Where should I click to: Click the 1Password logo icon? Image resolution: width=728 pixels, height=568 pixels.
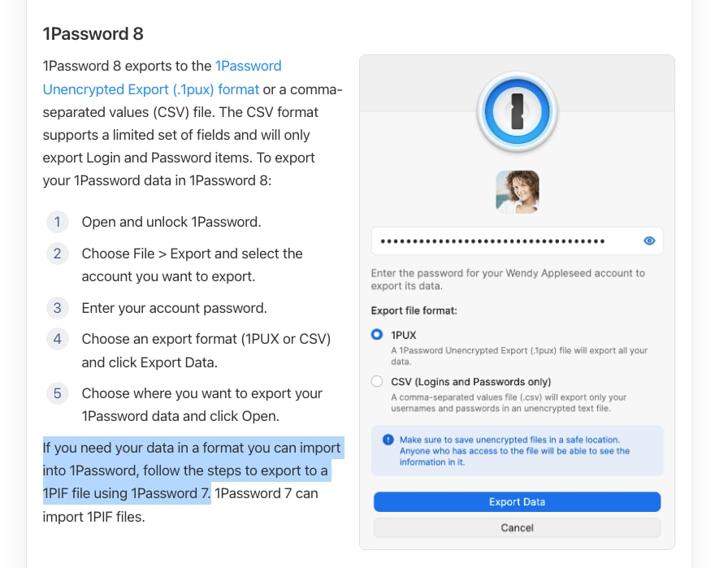pos(517,111)
